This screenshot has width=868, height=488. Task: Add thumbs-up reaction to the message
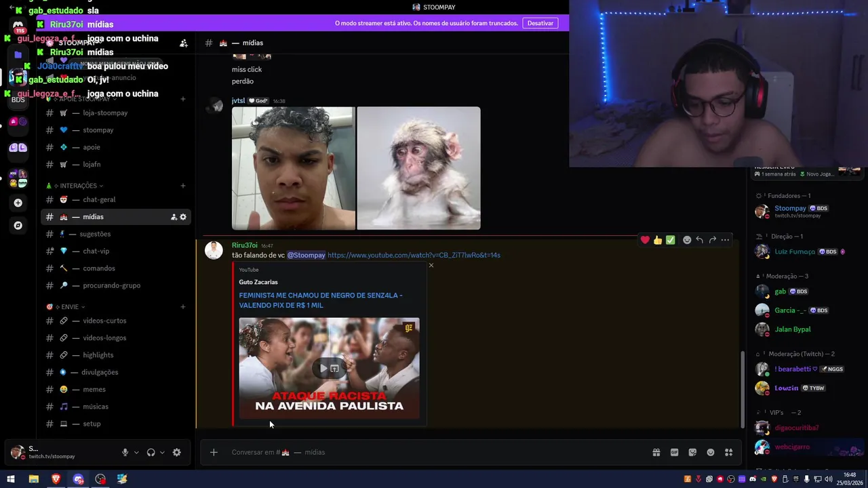click(x=658, y=240)
